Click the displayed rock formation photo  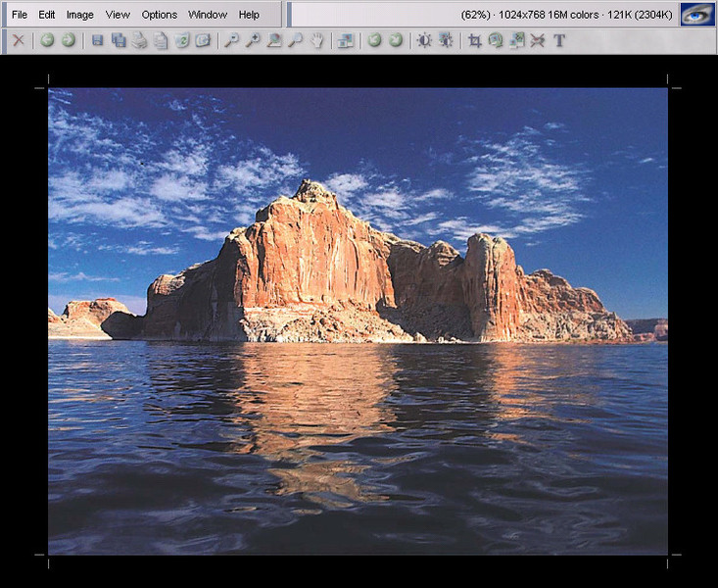point(358,321)
